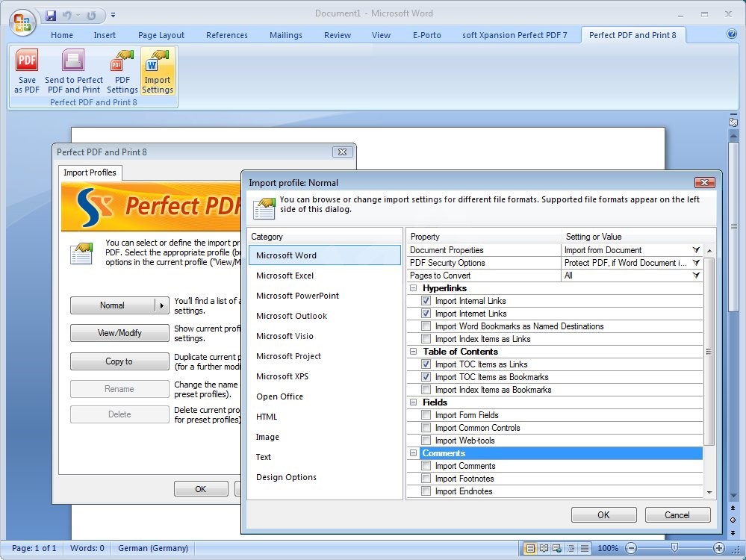Close the Import profile: Normal dialog
746x560 pixels.
(705, 182)
